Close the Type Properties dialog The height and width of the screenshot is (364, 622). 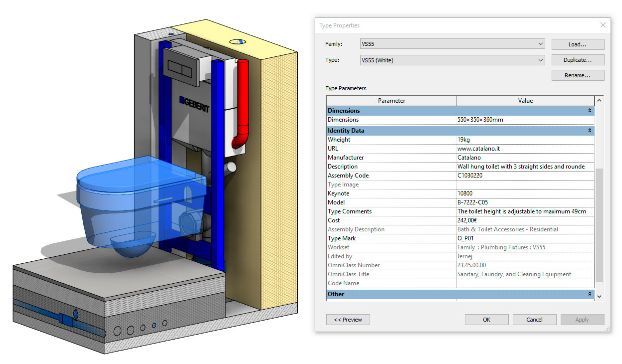coord(603,25)
